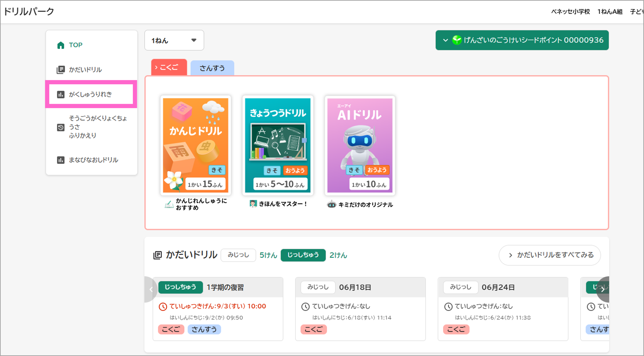Expand the seed point total chevron
Image resolution: width=644 pixels, height=356 pixels.
445,40
